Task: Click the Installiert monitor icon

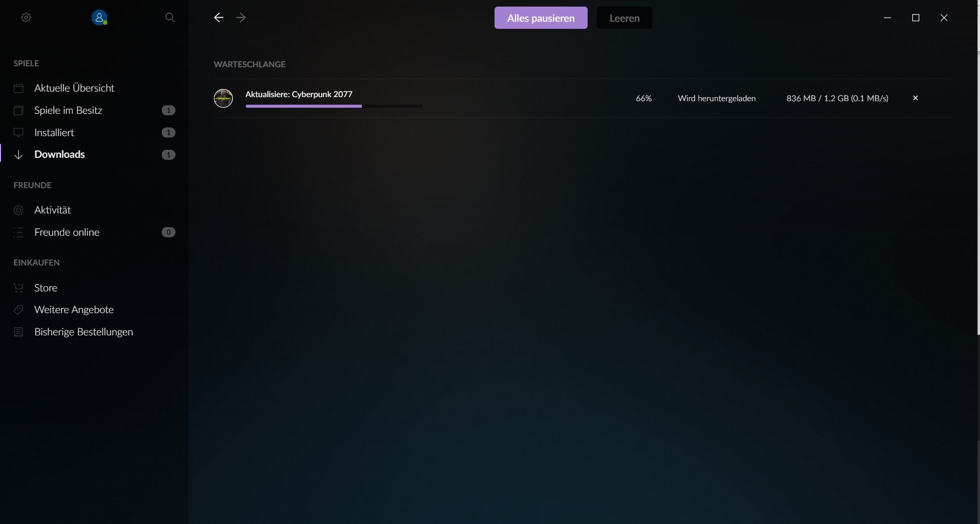Action: pyautogui.click(x=19, y=133)
